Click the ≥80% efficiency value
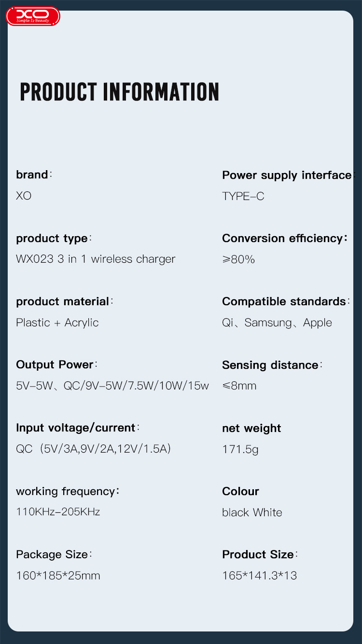Viewport: 362px width, 644px height. [238, 259]
